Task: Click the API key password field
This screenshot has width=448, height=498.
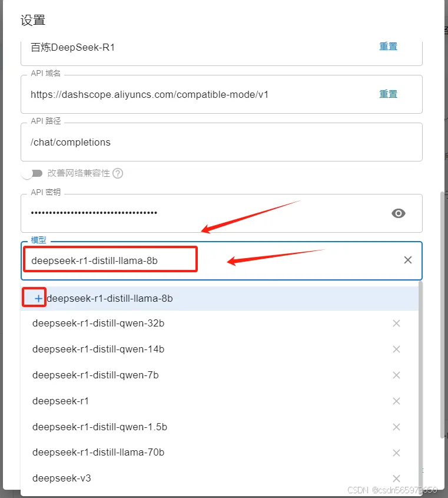Action: [221, 213]
